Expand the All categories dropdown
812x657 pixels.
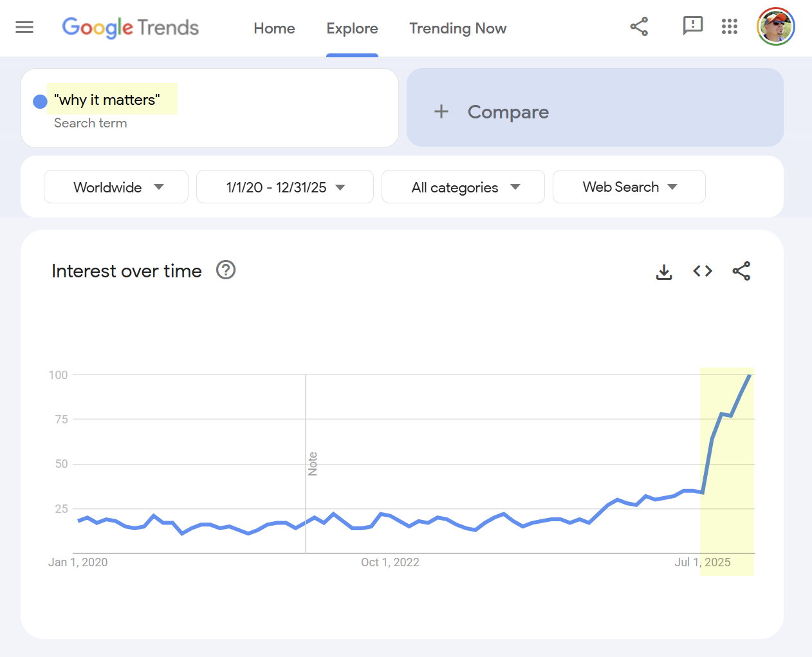click(463, 187)
